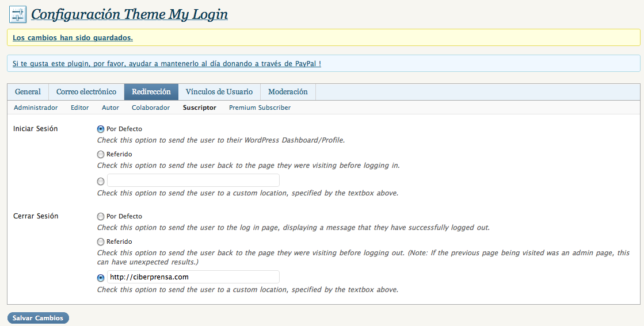Click the PayPal donation link

[167, 63]
